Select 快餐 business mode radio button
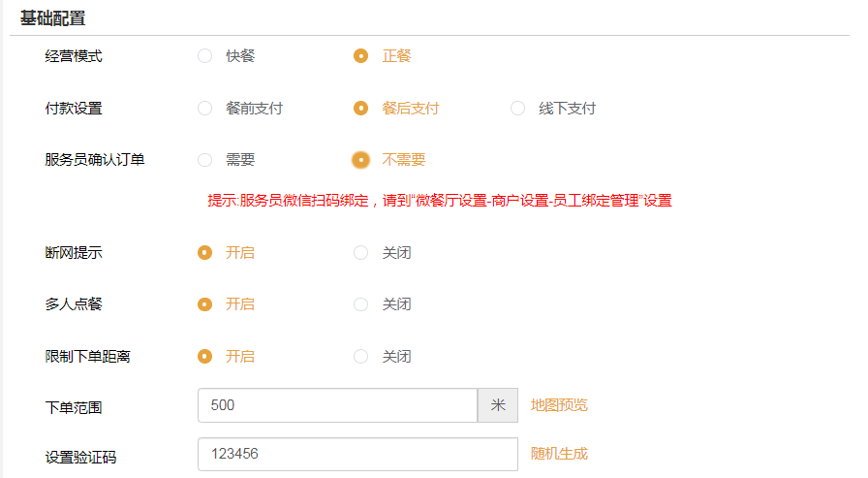Viewport: 868px width, 478px height. point(205,56)
